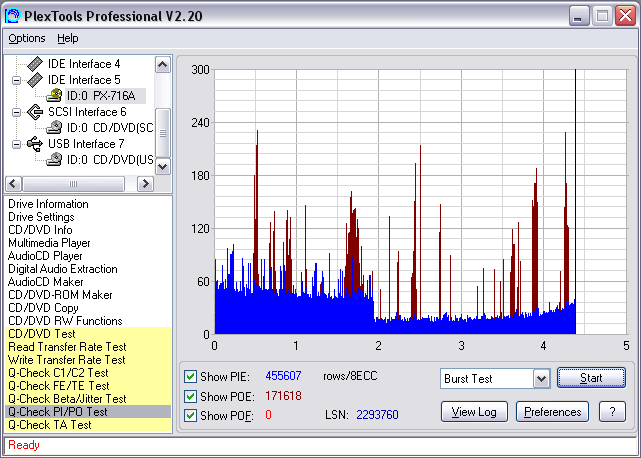Select Q-Check FE/TE Test
641x458 pixels.
click(88, 386)
